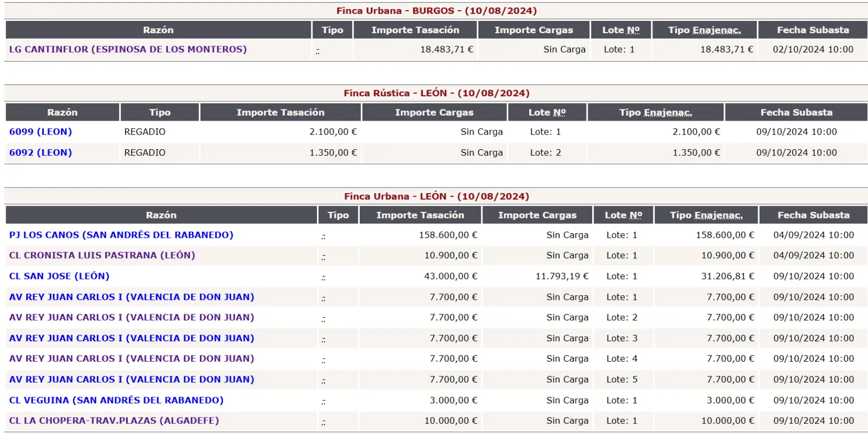
Task: Select 1.350,00 € tasación in 6092 row
Action: coord(333,152)
